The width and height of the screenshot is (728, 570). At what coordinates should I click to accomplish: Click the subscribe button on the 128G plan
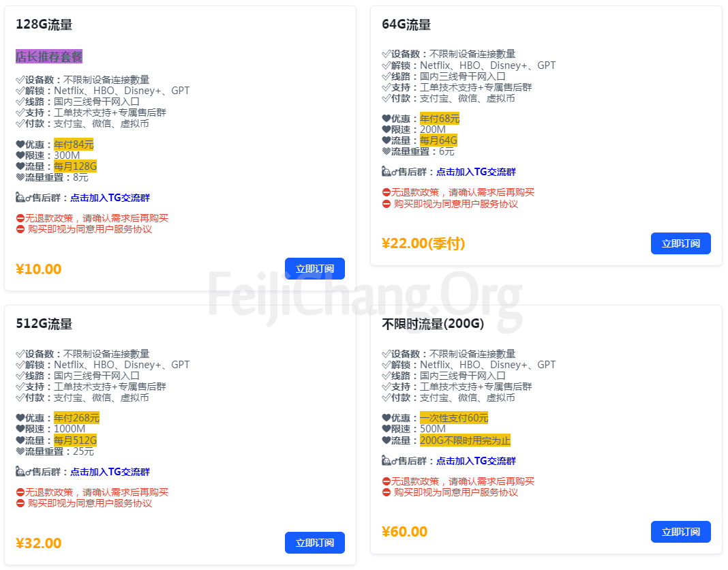314,269
